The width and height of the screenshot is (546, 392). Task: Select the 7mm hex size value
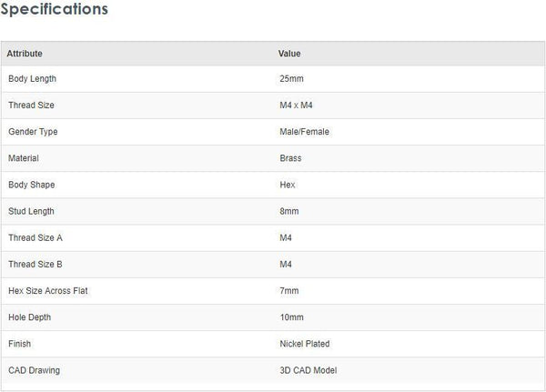[x=289, y=291]
